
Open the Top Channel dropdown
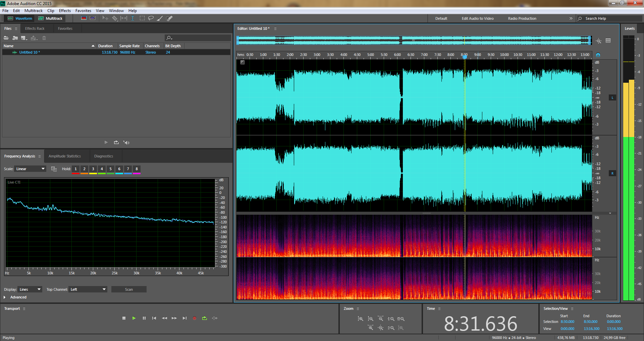[x=88, y=289]
